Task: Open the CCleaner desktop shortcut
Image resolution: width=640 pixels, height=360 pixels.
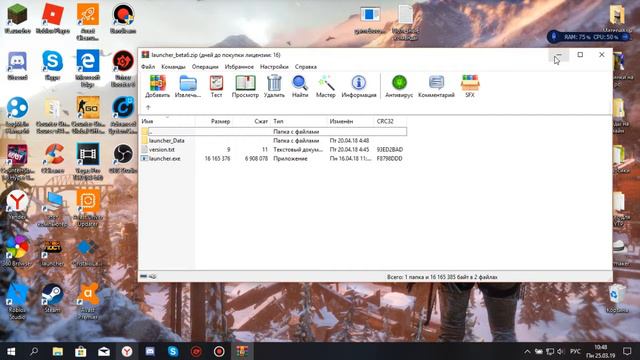Action: pos(53,158)
